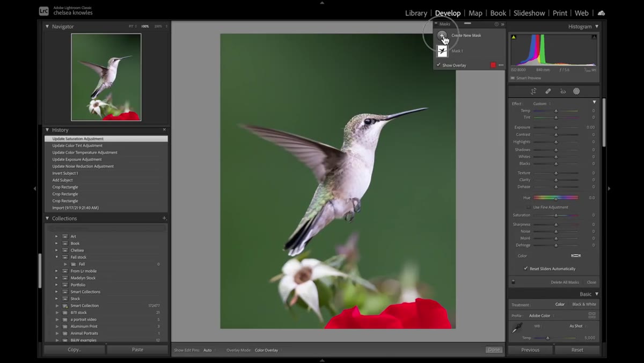
Task: Add a collection with the plus icon
Action: pos(164,218)
